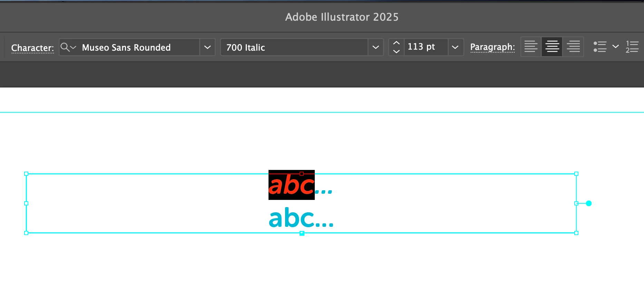Apply bullet list formatting
644x304 pixels.
coord(600,47)
